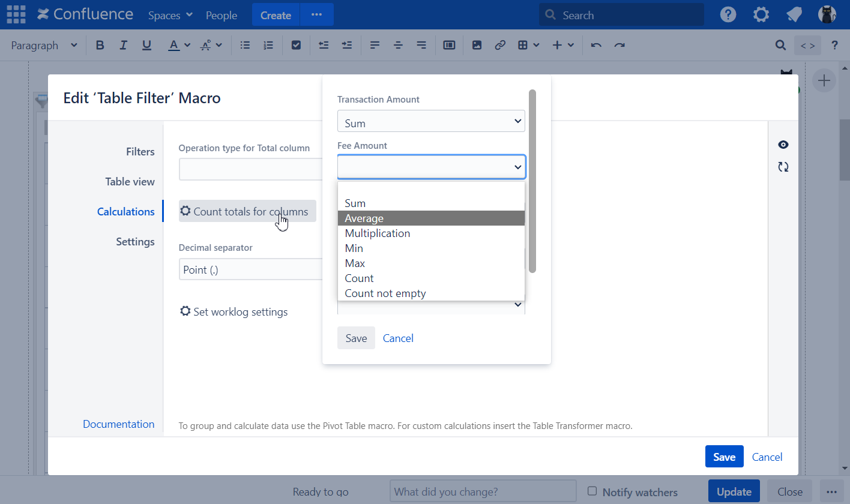
Task: Click the Italic formatting icon
Action: tap(124, 45)
